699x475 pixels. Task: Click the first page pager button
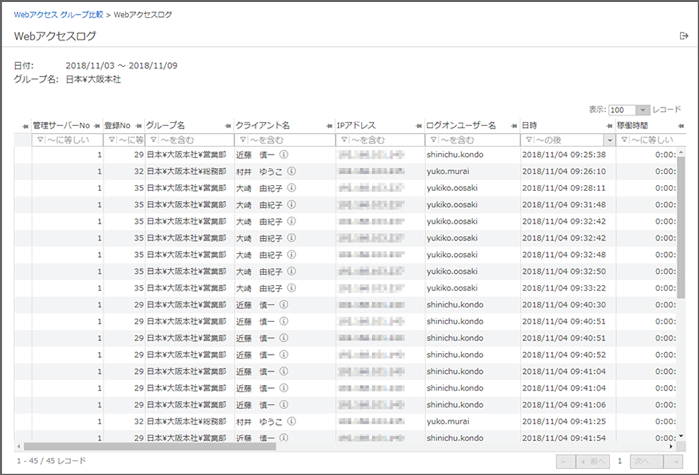(566, 462)
